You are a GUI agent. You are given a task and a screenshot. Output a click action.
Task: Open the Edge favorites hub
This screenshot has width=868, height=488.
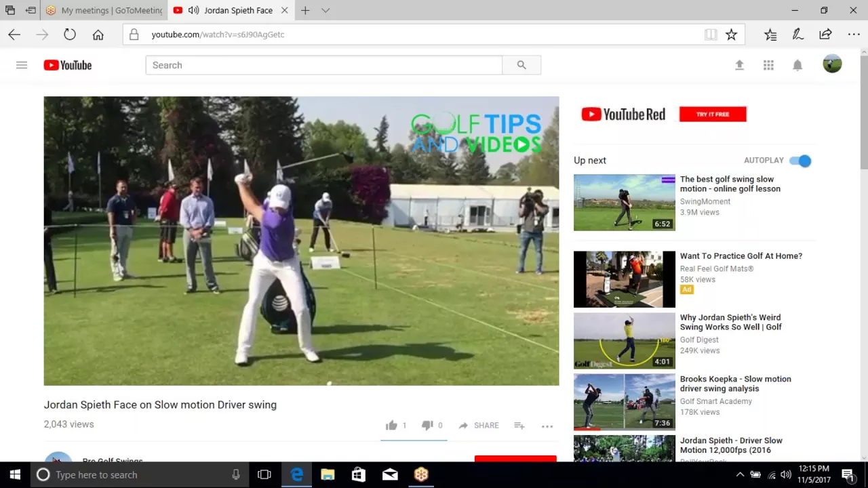click(x=770, y=35)
